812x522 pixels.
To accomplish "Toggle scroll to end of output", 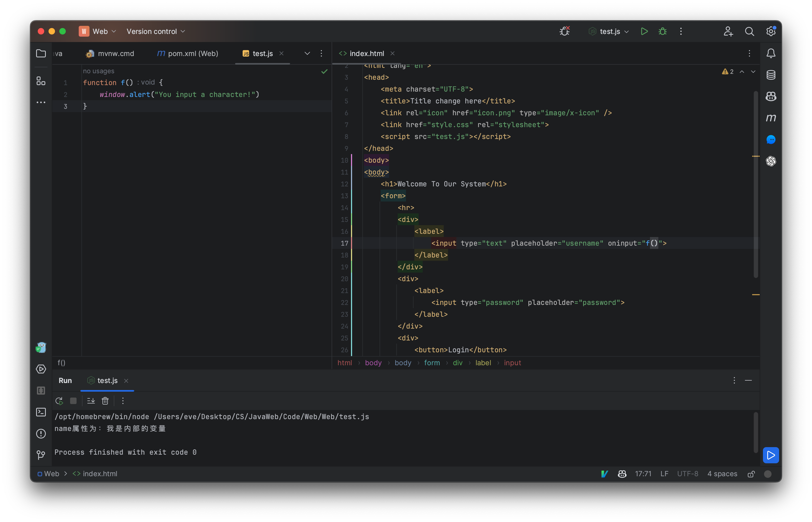I will 91,401.
